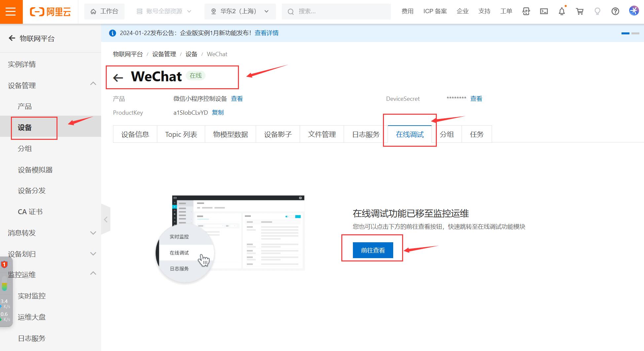Open the API explorer icon in top bar
The height and width of the screenshot is (351, 644).
click(526, 12)
